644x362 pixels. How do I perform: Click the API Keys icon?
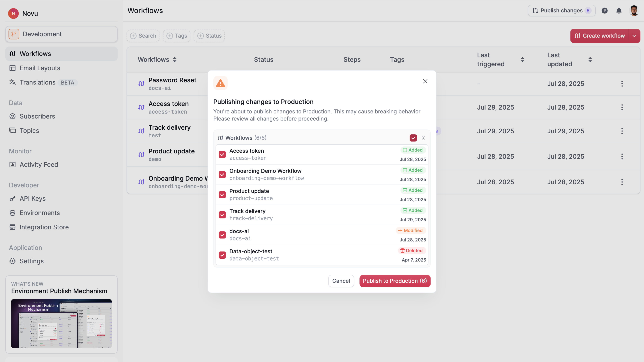coord(13,199)
